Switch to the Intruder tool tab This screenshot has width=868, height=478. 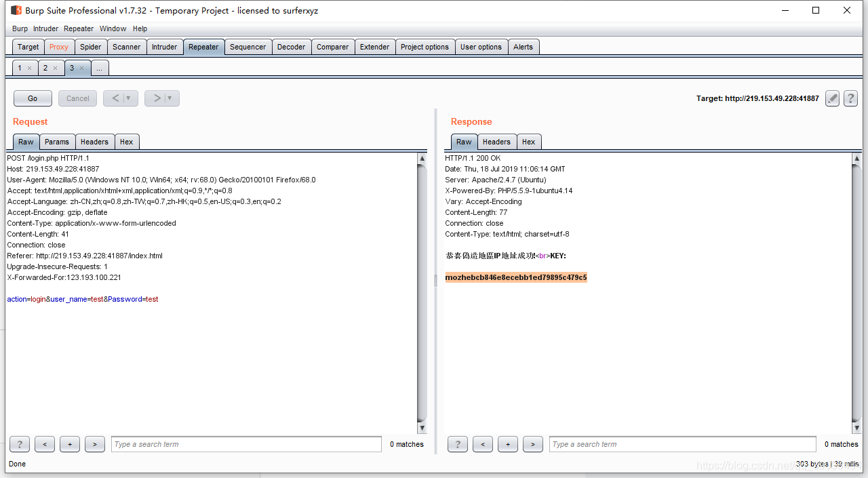[x=165, y=47]
